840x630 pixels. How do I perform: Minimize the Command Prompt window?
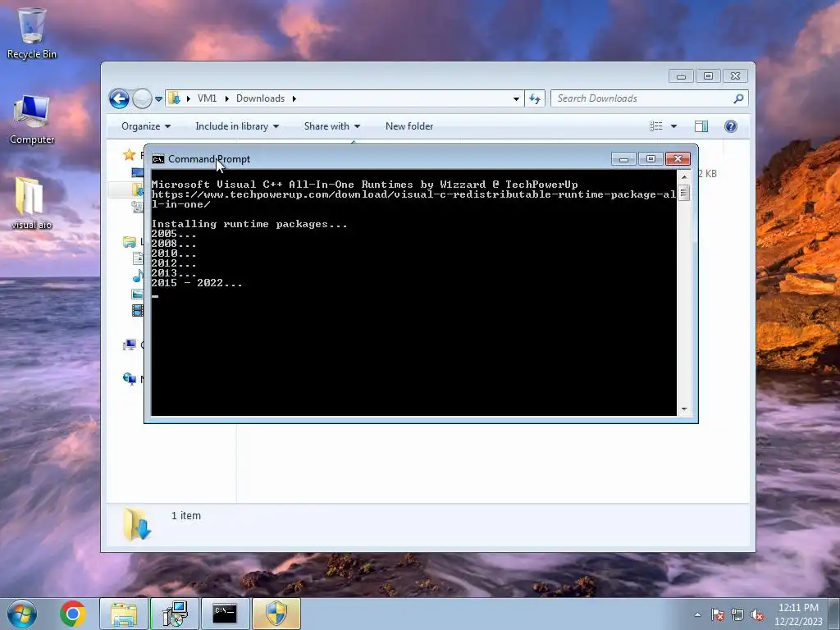pos(623,159)
